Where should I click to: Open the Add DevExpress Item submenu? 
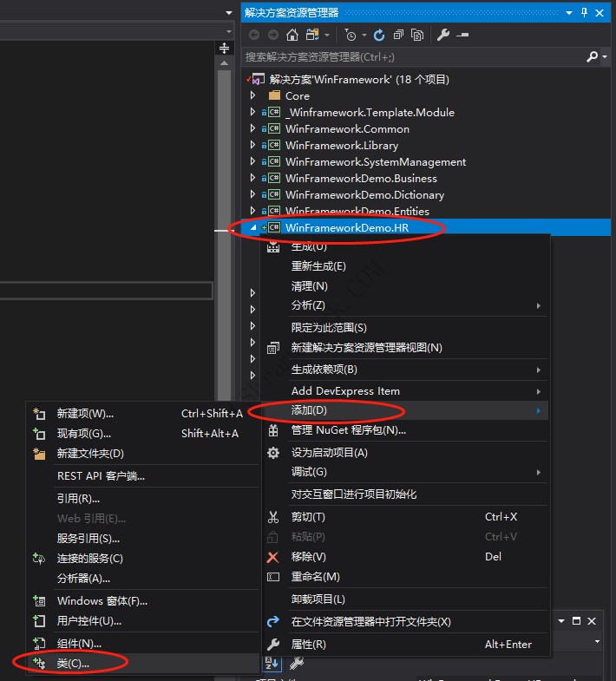405,391
